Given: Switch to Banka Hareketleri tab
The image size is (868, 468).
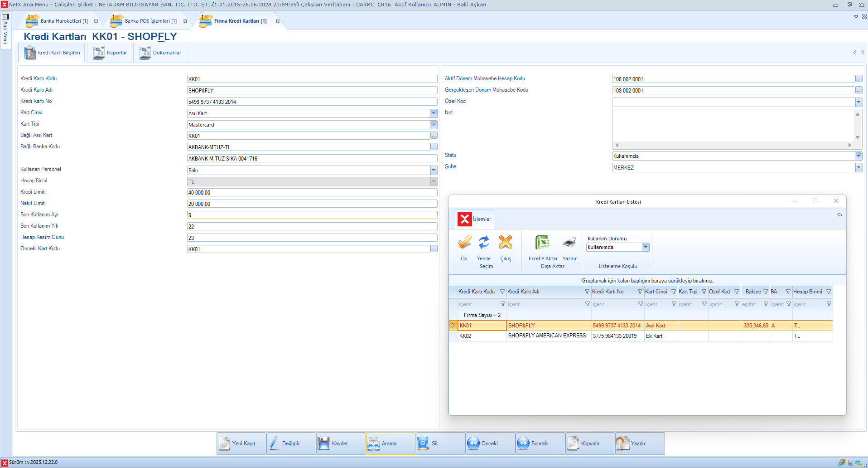Looking at the screenshot, I should pos(64,21).
